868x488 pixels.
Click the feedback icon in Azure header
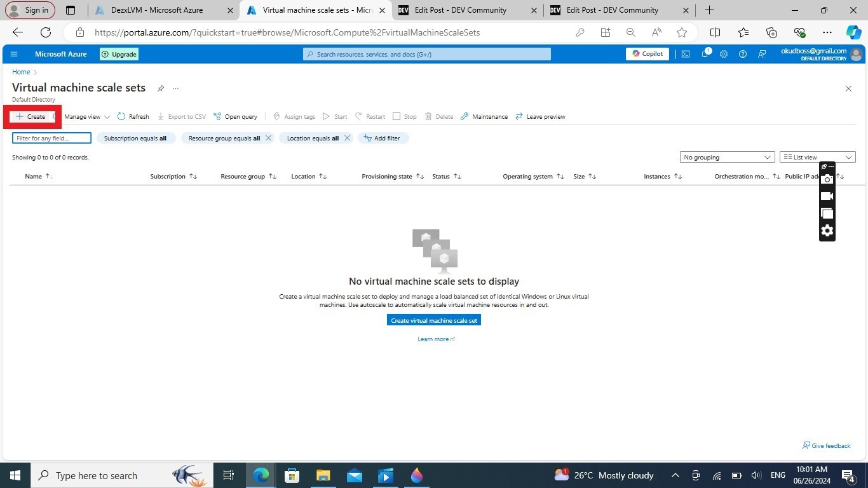click(x=761, y=54)
